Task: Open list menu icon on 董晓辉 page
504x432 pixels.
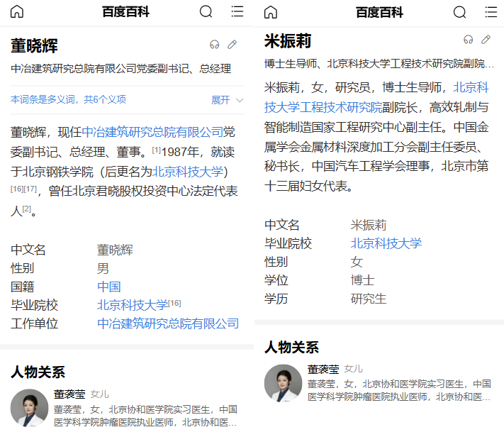Action: pyautogui.click(x=237, y=11)
